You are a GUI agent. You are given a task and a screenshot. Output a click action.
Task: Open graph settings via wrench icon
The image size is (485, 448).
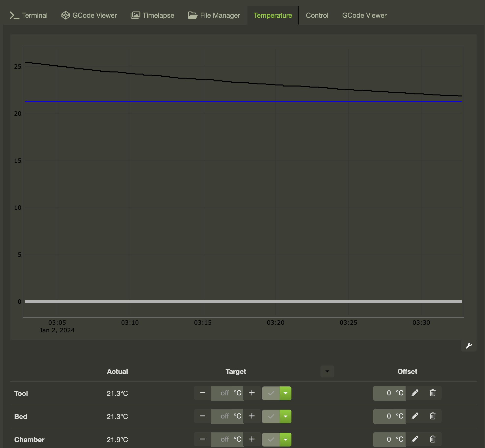469,346
